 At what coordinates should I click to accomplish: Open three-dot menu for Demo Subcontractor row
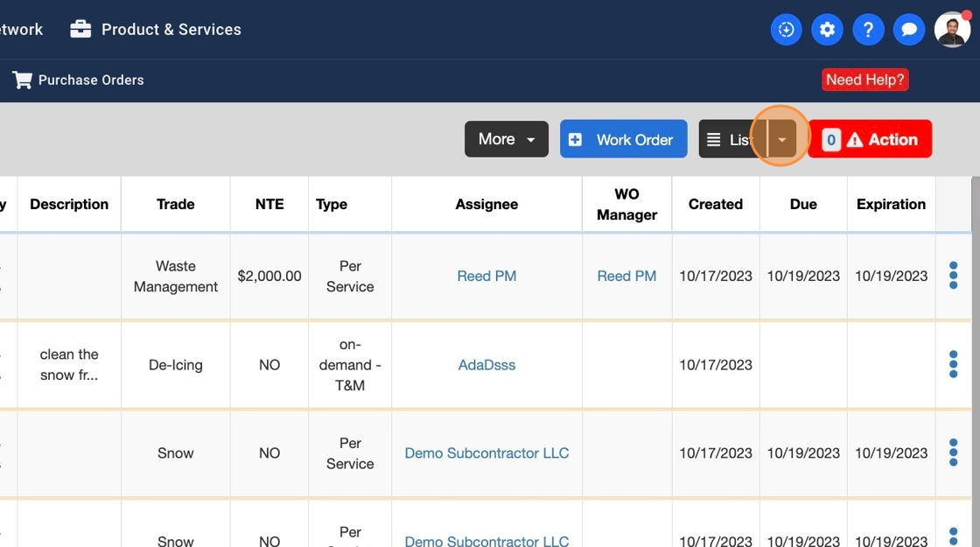[x=953, y=452]
